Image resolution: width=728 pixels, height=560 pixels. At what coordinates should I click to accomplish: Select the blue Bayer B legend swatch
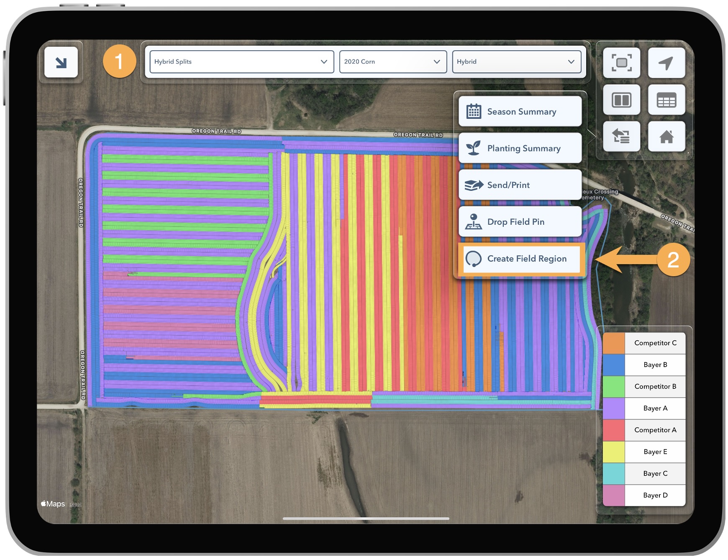[x=614, y=365]
